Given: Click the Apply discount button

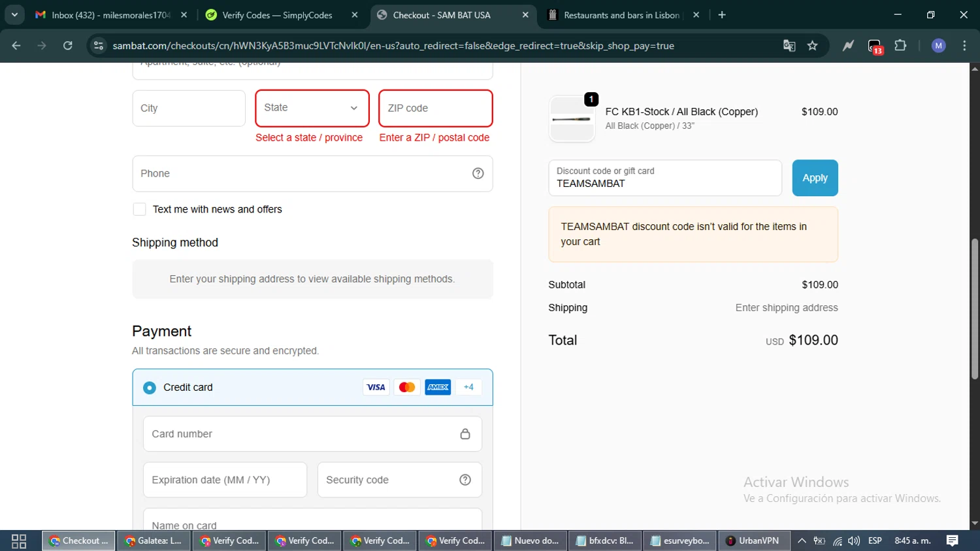Looking at the screenshot, I should 815,178.
